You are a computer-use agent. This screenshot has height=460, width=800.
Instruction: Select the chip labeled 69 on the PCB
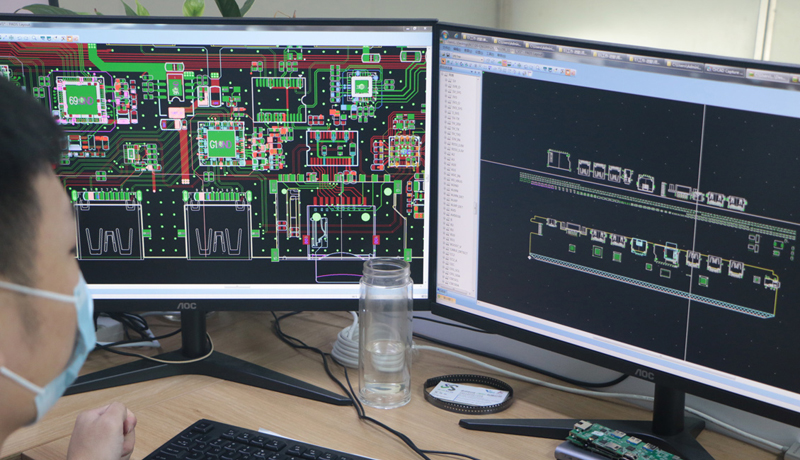(80, 98)
